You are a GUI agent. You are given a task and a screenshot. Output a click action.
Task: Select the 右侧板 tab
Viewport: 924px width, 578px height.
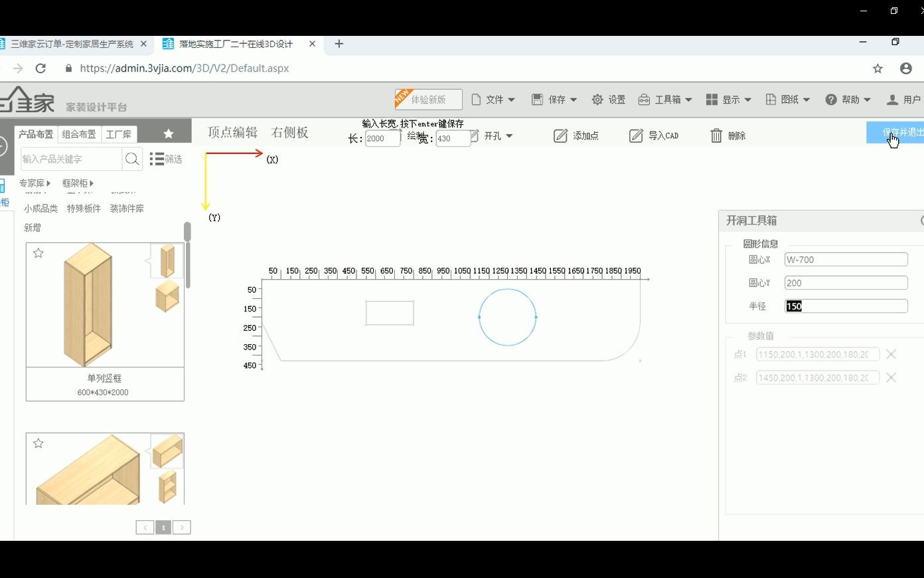[289, 132]
